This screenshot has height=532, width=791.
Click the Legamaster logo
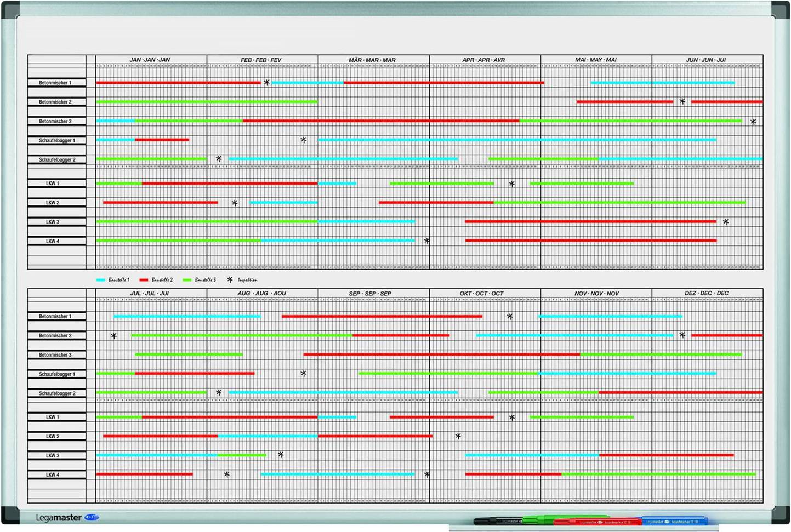[67, 517]
